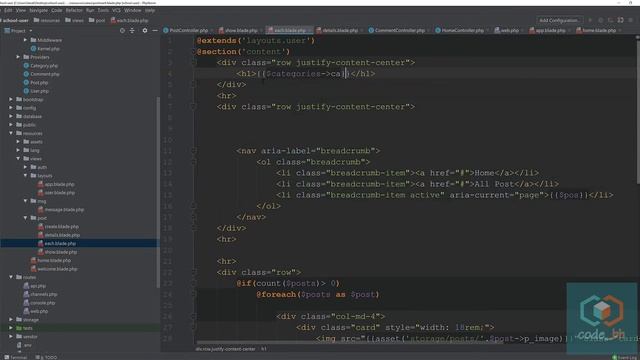Open the VCS menu
This screenshot has width=640, height=360.
click(116, 10)
